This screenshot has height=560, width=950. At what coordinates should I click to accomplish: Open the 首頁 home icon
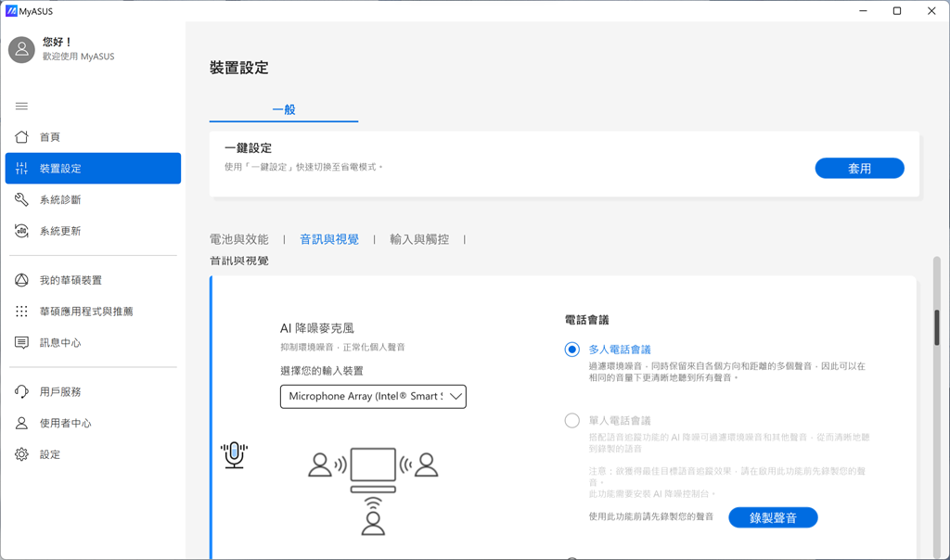coord(21,137)
